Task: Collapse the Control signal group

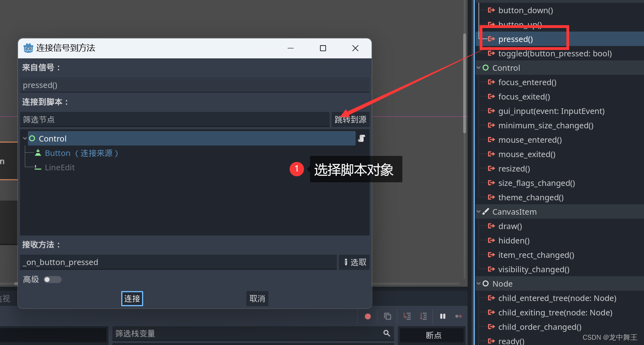Action: click(478, 68)
